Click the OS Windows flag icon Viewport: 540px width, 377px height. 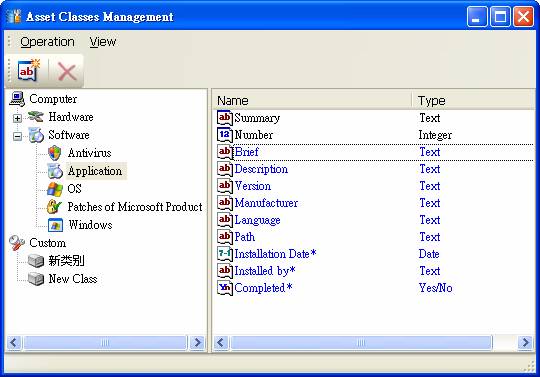tap(55, 189)
